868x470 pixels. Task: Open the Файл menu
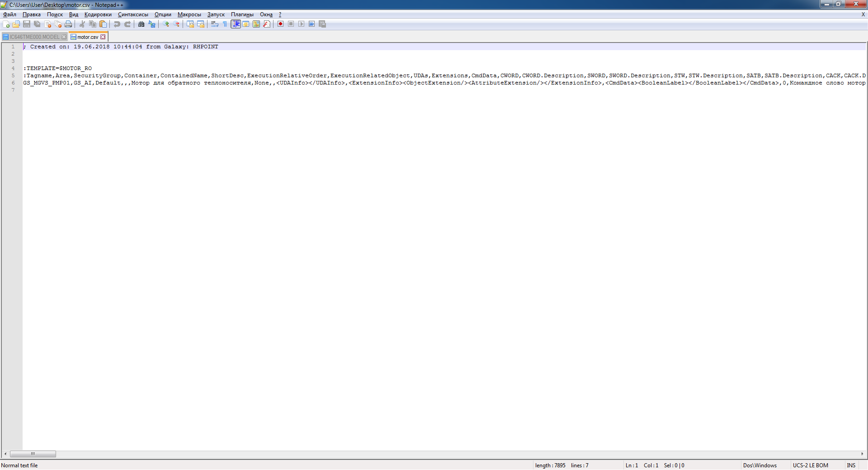click(9, 14)
